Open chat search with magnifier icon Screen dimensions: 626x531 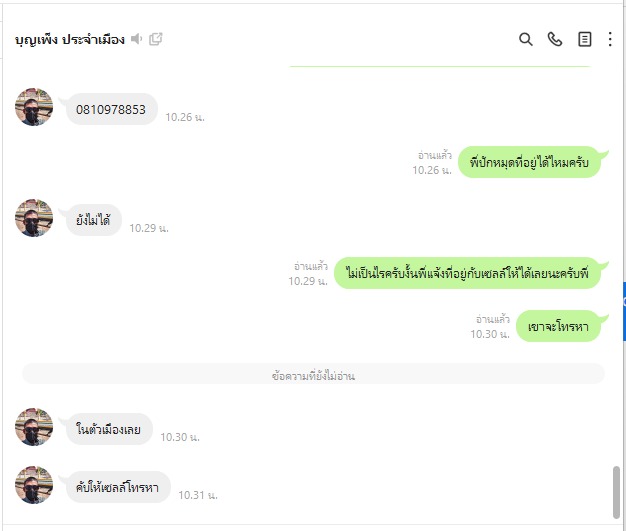[x=525, y=39]
